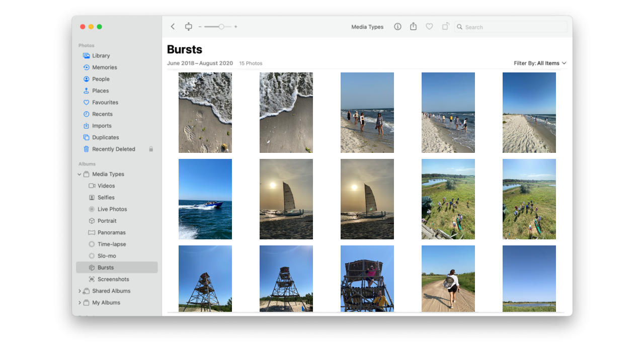Click the back navigation arrow
The image size is (644, 347).
[173, 27]
